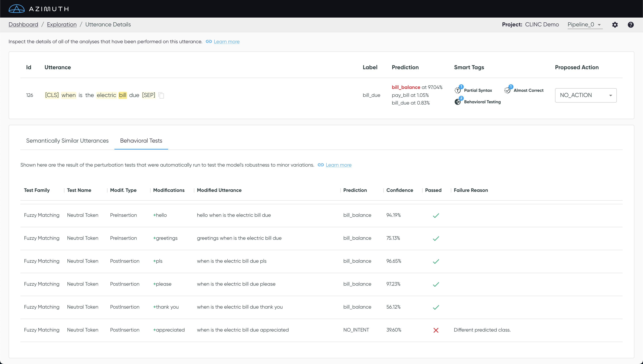
Task: Click the token 'electric' in the utterance
Action: pos(107,95)
